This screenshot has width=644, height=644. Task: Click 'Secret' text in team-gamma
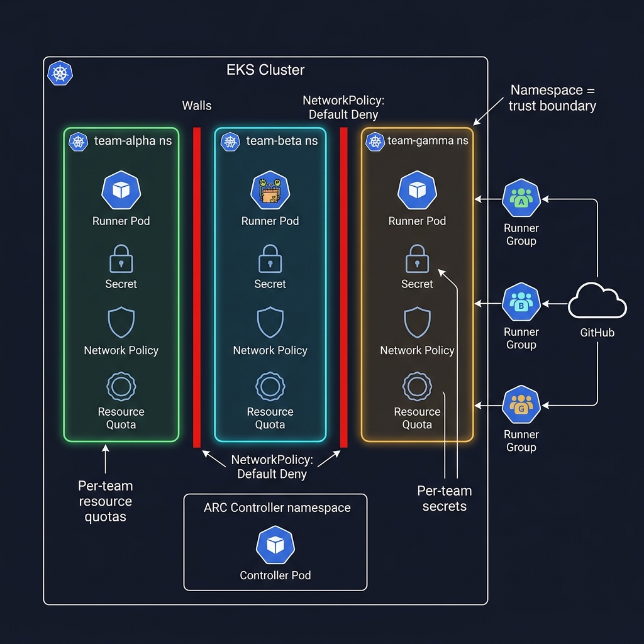[418, 284]
